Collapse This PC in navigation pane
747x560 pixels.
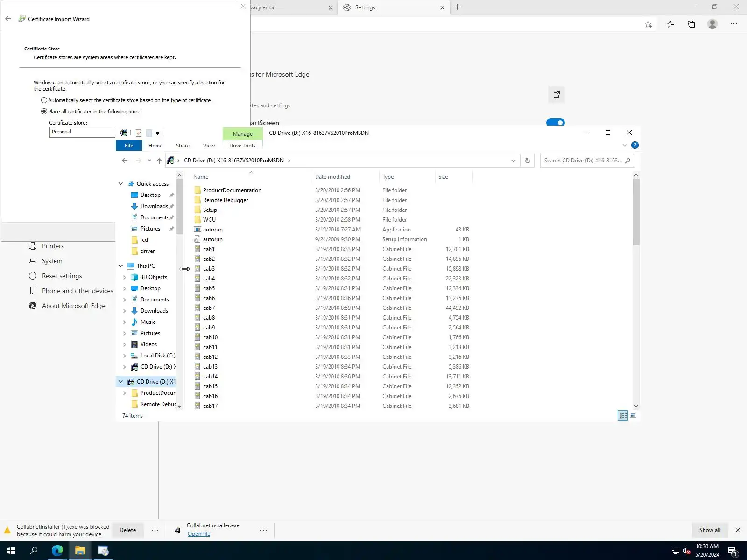click(121, 266)
